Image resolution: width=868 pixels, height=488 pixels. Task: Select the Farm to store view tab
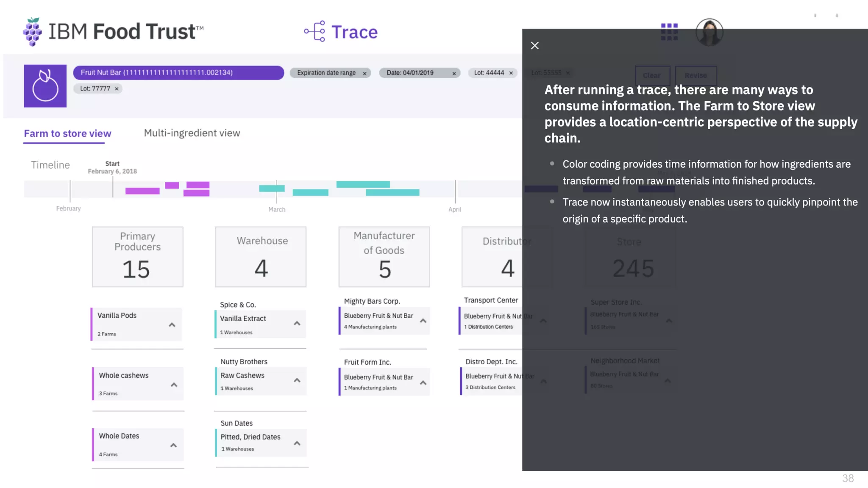(x=67, y=133)
